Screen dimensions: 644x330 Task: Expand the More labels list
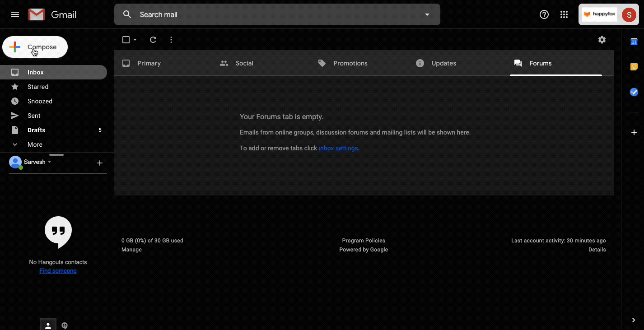[35, 144]
